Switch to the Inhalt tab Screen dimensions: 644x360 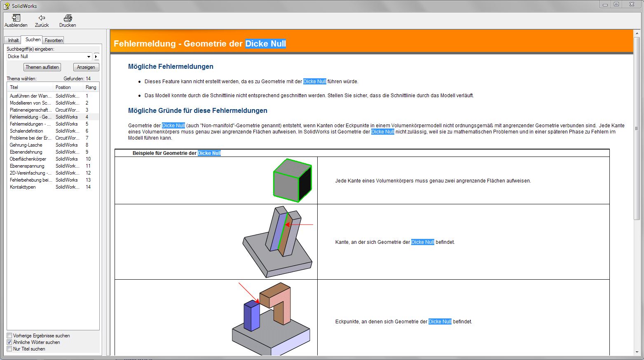click(x=13, y=40)
